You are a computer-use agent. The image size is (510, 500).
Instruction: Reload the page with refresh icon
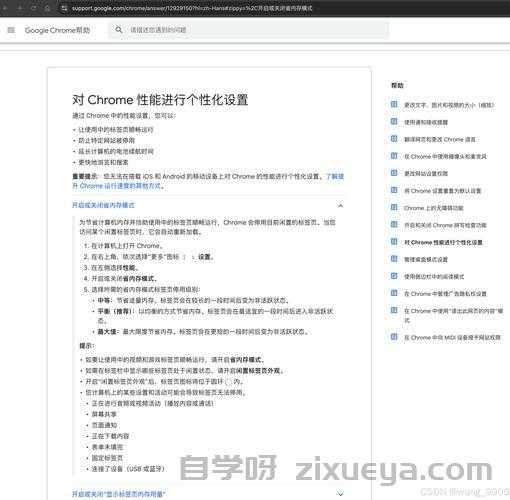click(x=33, y=8)
